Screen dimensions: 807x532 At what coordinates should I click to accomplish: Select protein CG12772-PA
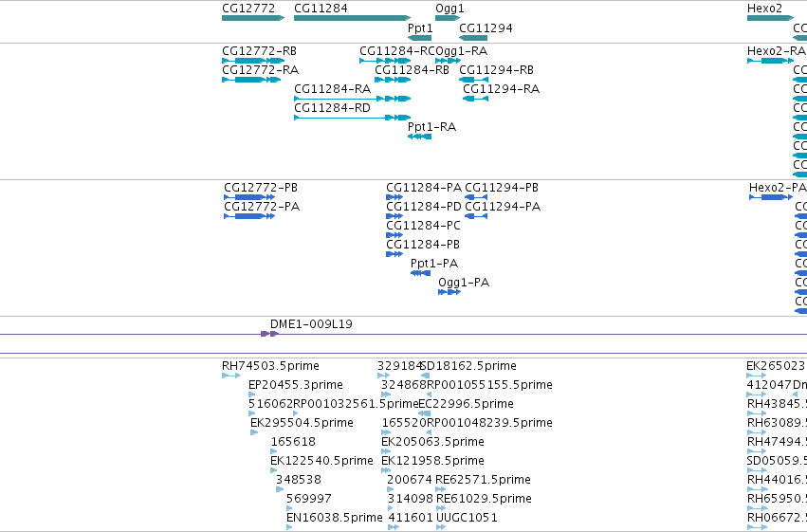[x=249, y=216]
